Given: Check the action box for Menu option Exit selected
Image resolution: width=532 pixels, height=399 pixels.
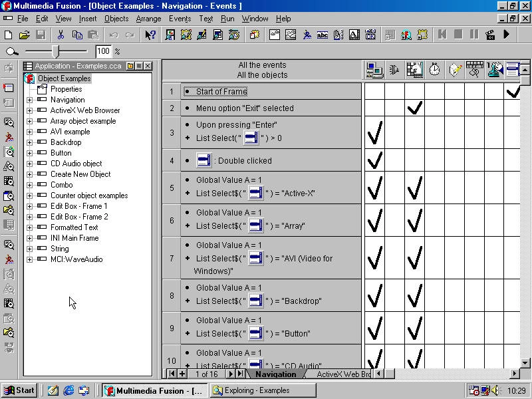Looking at the screenshot, I should coord(416,108).
